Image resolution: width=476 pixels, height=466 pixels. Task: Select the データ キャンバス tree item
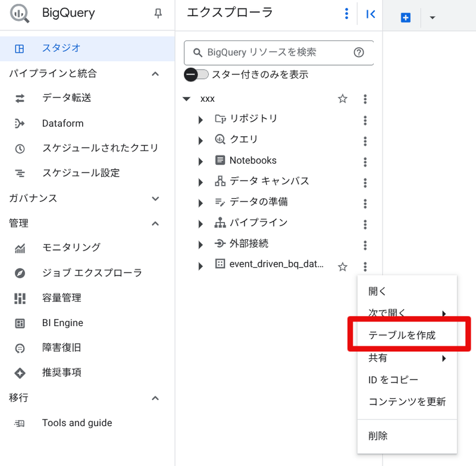point(270,182)
